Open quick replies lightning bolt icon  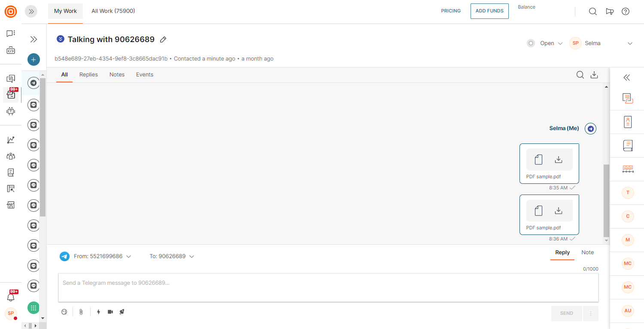(x=98, y=312)
